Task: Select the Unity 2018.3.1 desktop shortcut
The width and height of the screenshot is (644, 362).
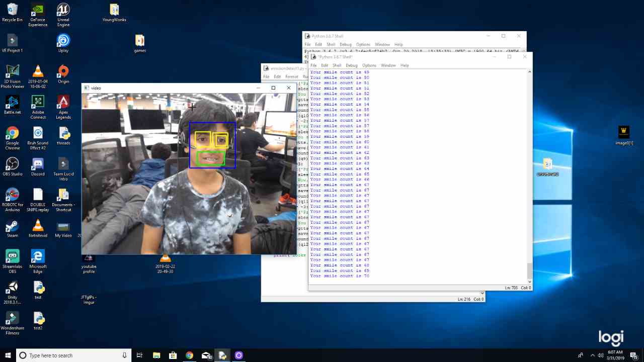Action: pos(12,293)
